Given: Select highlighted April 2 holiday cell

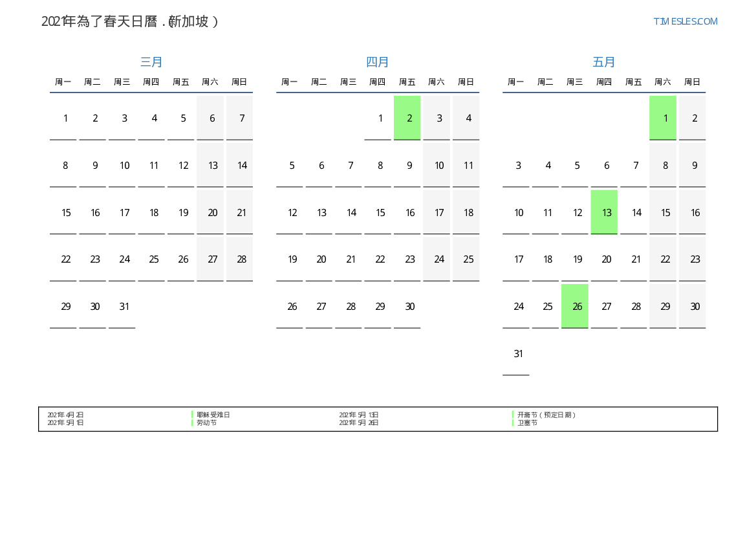Looking at the screenshot, I should pos(407,118).
